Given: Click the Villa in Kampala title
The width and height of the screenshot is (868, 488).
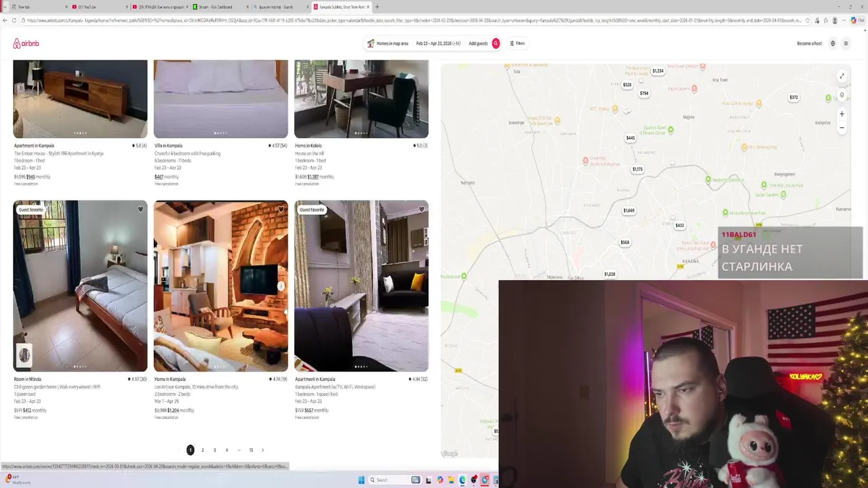Looking at the screenshot, I should tap(168, 146).
